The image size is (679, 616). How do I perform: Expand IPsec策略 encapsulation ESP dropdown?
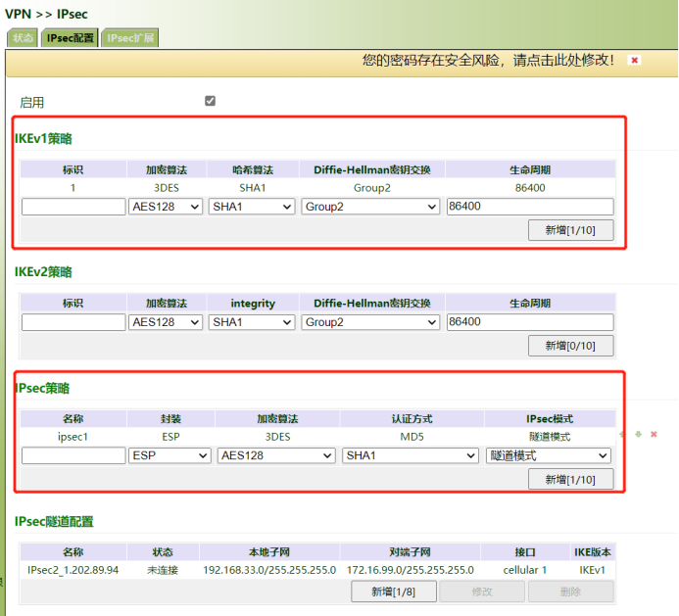pos(170,455)
